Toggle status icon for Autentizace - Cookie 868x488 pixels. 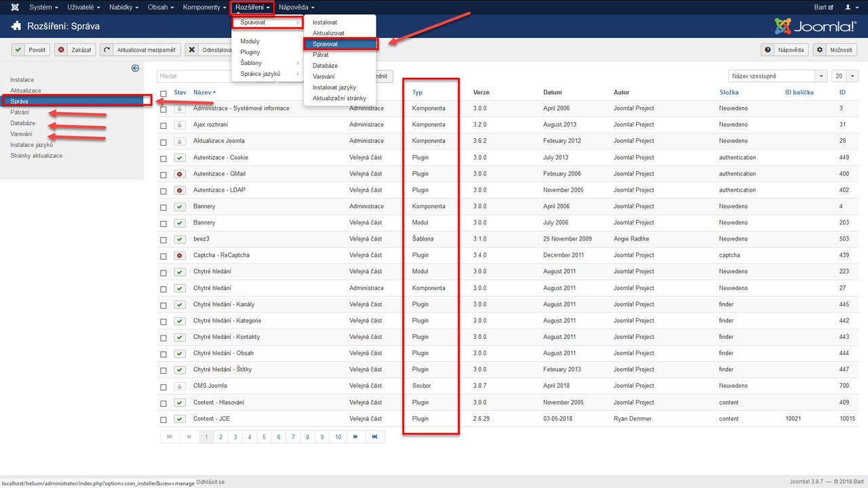(x=180, y=157)
